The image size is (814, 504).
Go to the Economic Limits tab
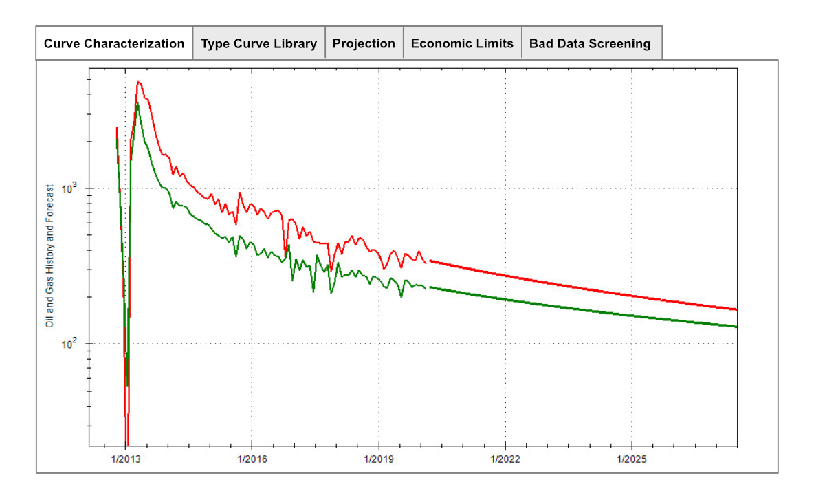point(462,43)
